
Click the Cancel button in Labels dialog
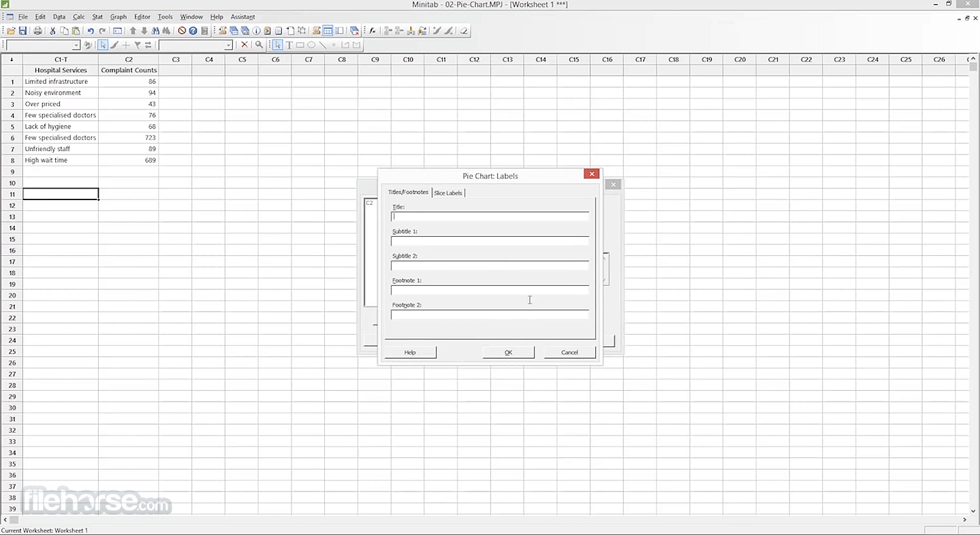point(569,352)
